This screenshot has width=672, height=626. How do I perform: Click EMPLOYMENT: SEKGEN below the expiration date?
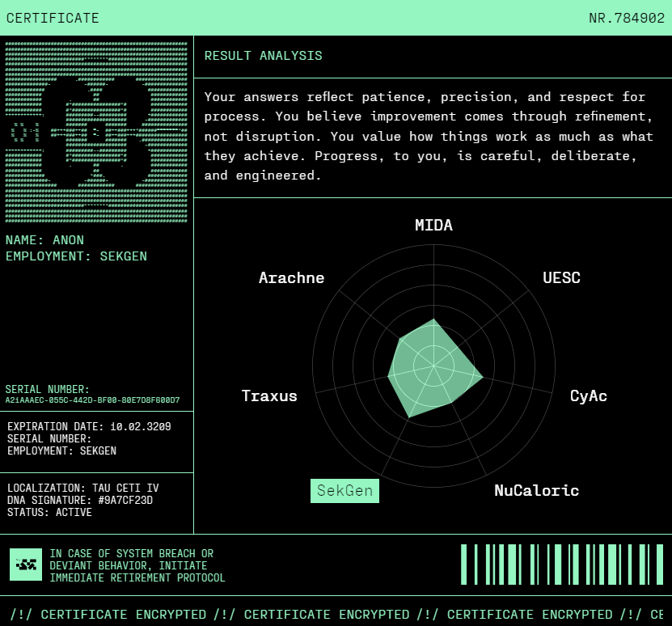61,451
